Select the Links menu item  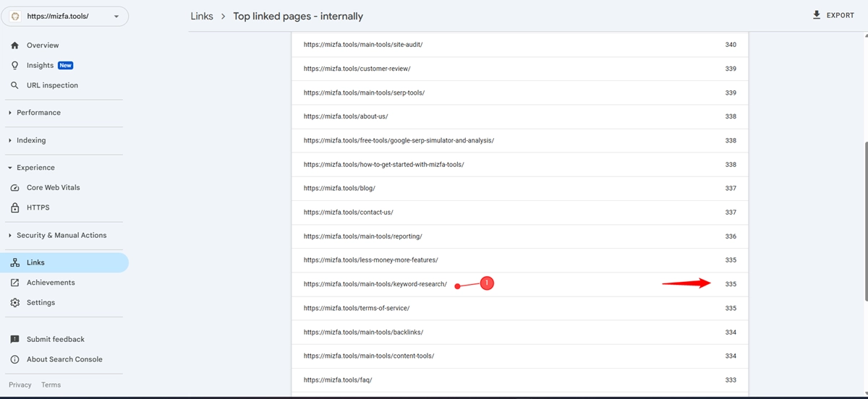(x=35, y=262)
